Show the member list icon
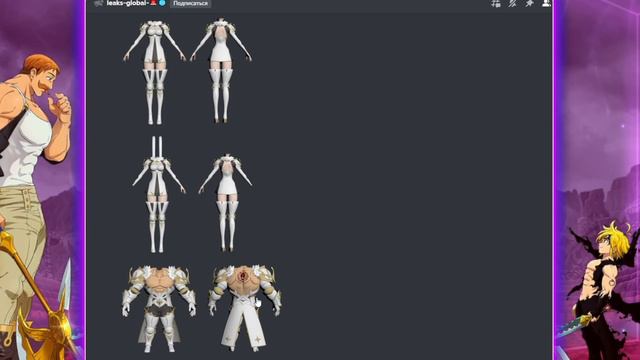Screen dimensions: 640x360 [546, 3]
